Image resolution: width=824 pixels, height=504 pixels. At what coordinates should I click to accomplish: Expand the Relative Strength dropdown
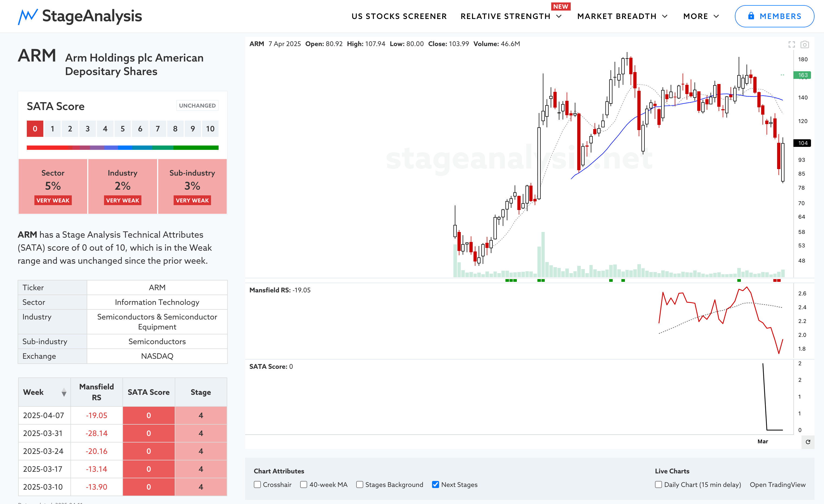pyautogui.click(x=511, y=16)
